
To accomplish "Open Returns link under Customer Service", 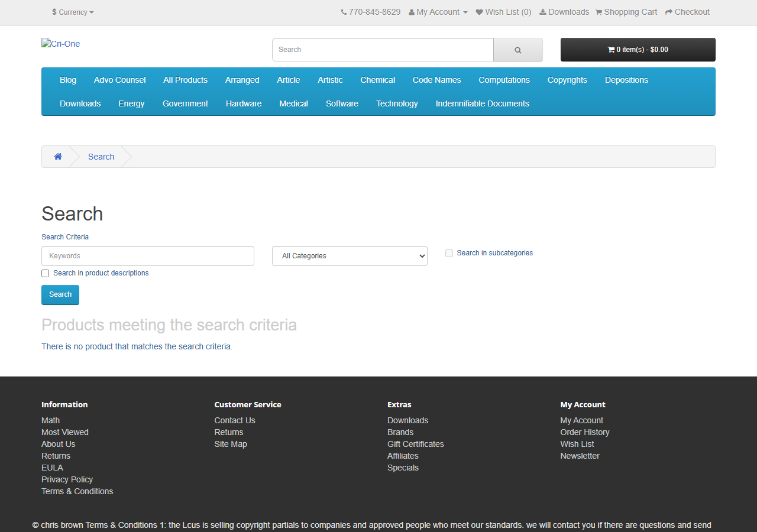I will tap(229, 432).
